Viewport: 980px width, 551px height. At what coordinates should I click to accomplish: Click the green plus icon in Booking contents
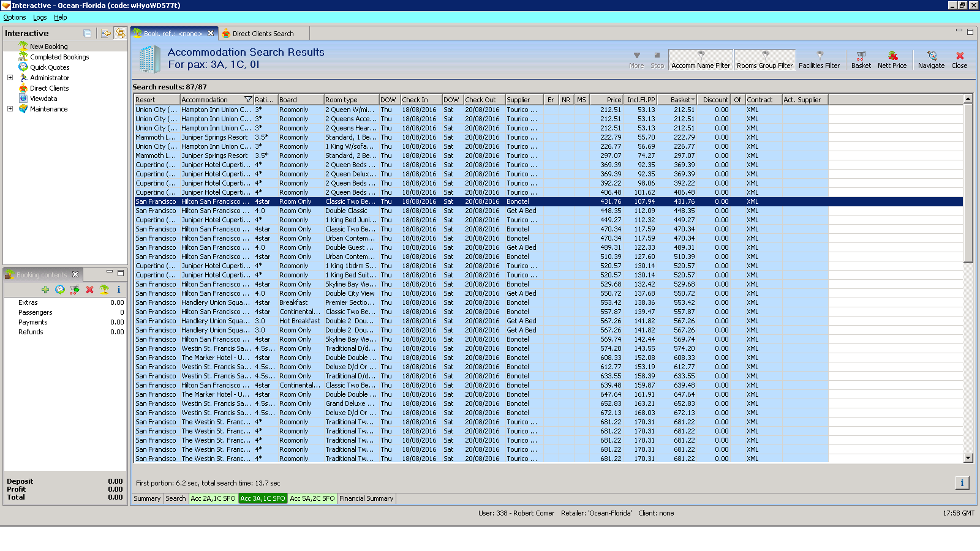45,290
